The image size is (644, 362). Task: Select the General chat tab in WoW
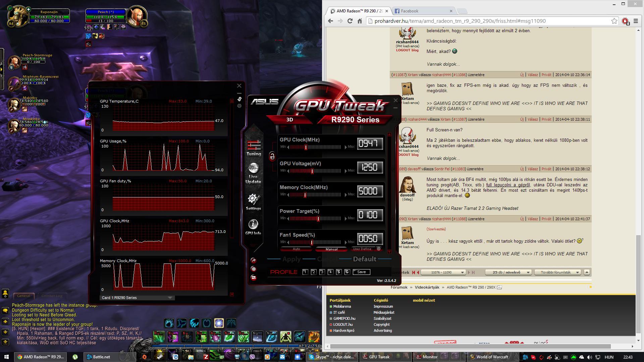coord(23,296)
